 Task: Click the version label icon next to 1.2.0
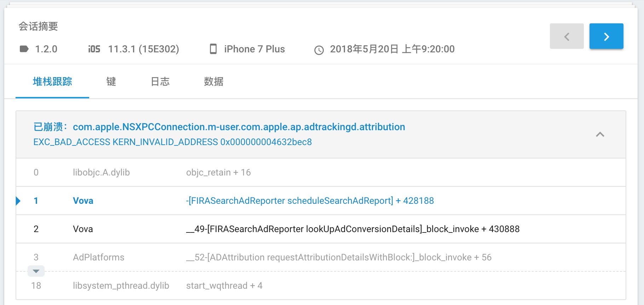point(24,49)
